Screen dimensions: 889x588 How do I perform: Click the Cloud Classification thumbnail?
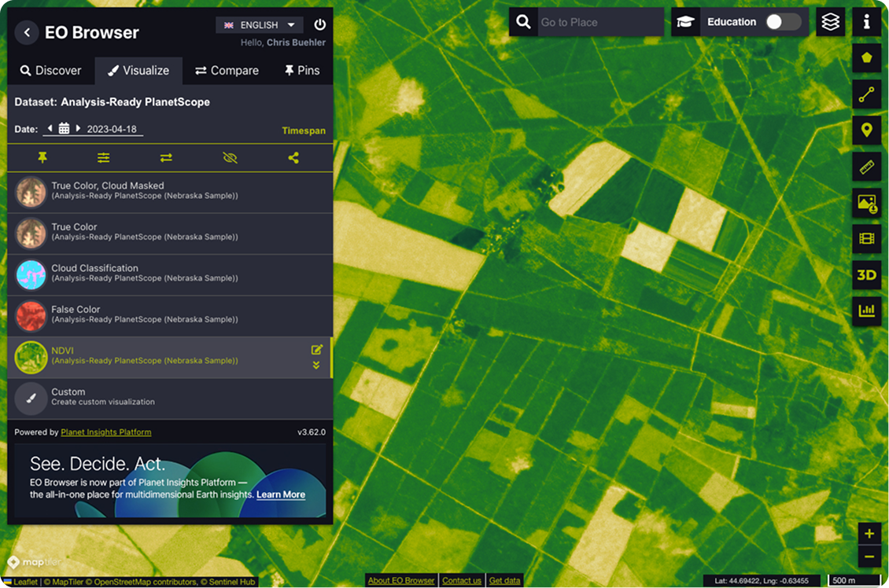31,274
